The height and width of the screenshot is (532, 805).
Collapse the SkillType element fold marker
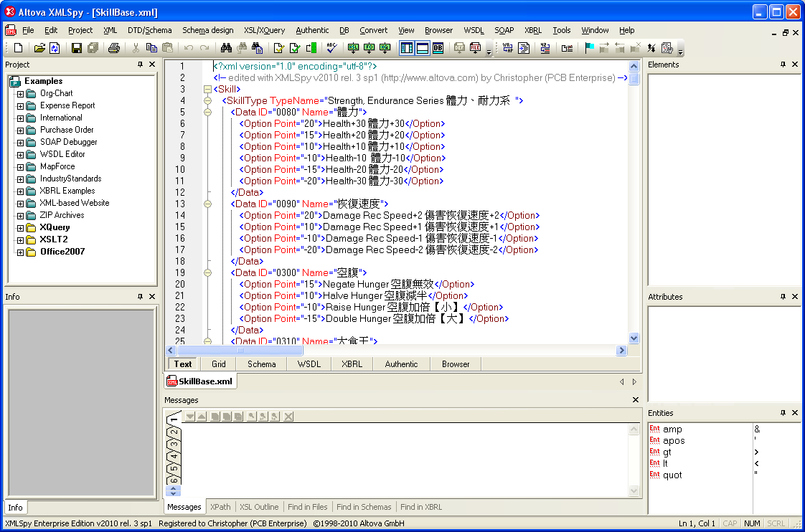[x=208, y=101]
